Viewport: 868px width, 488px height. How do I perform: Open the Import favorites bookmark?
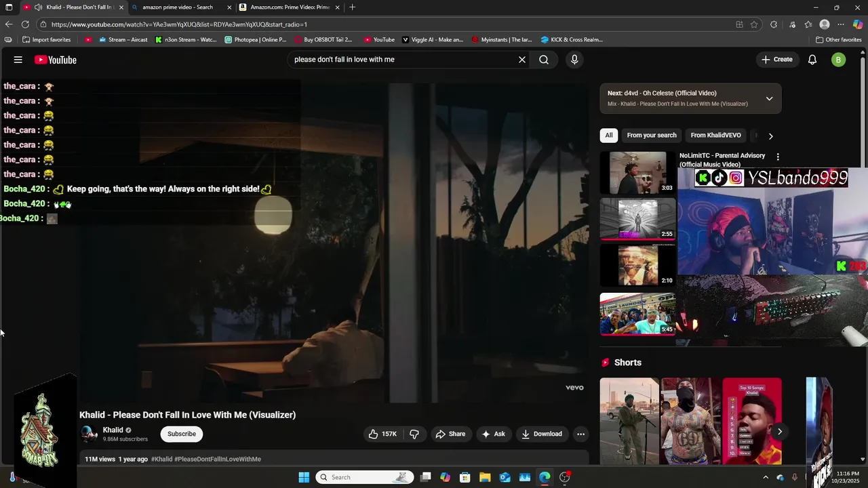tap(47, 39)
